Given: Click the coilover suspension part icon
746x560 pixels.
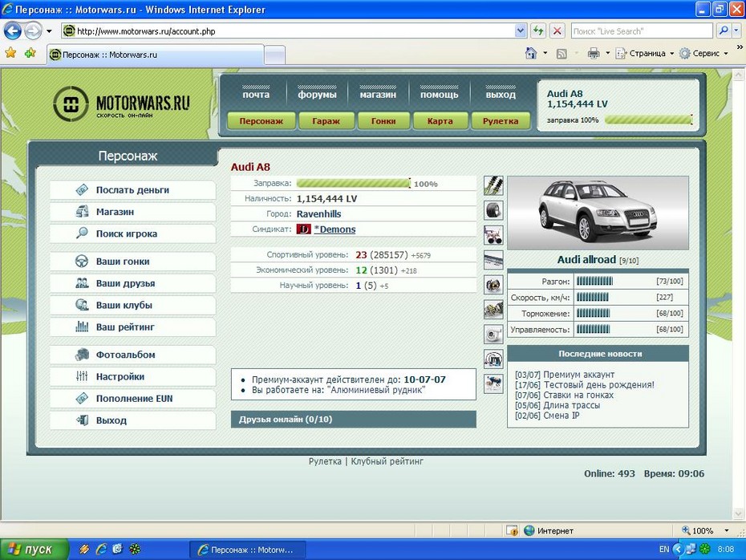Looking at the screenshot, I should [x=493, y=185].
